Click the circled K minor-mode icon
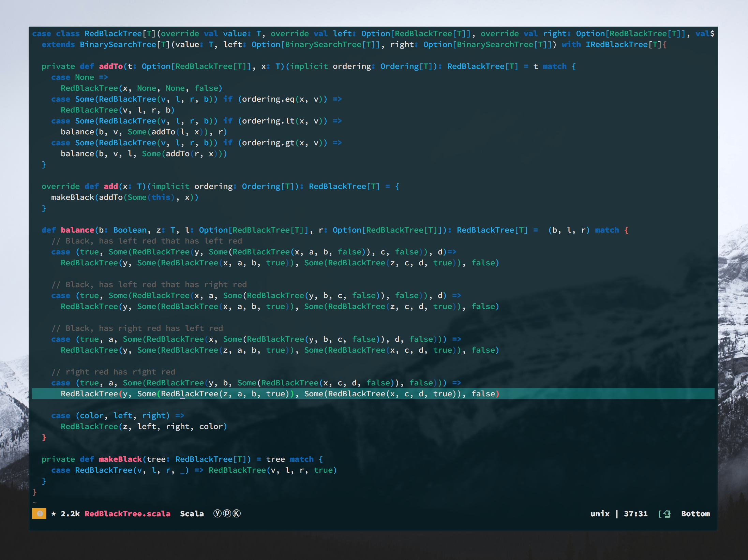The width and height of the screenshot is (748, 560). point(237,514)
